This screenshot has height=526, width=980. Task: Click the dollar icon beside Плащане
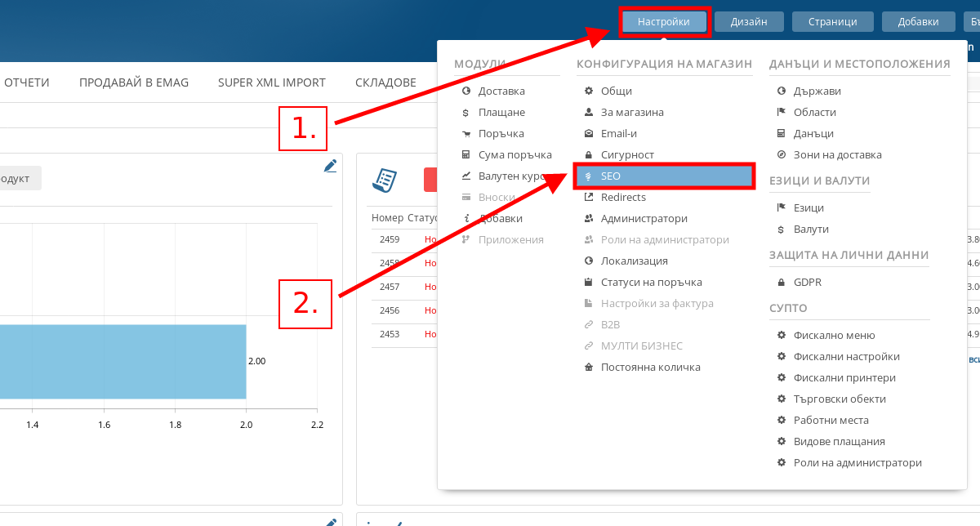[x=465, y=113]
